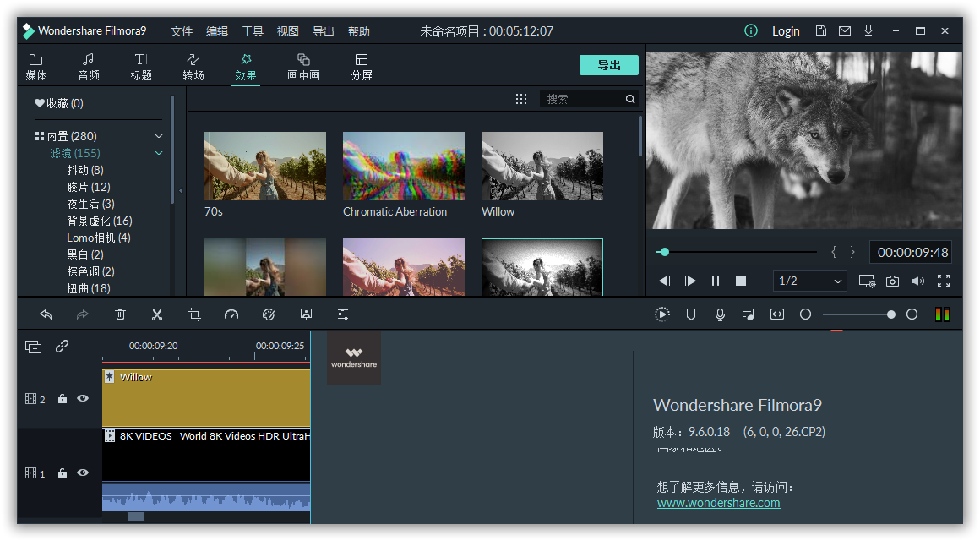Play the preview video
980x541 pixels.
(690, 281)
